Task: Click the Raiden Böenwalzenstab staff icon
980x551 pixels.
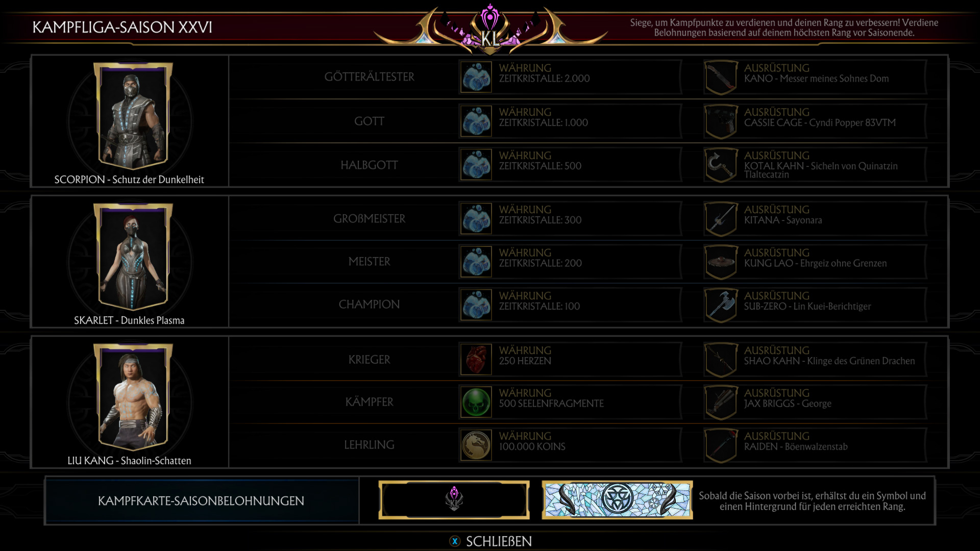Action: pyautogui.click(x=721, y=445)
